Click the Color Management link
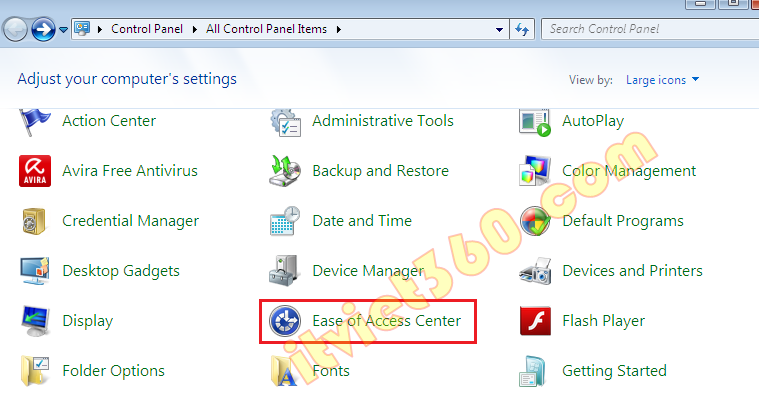 (x=629, y=171)
